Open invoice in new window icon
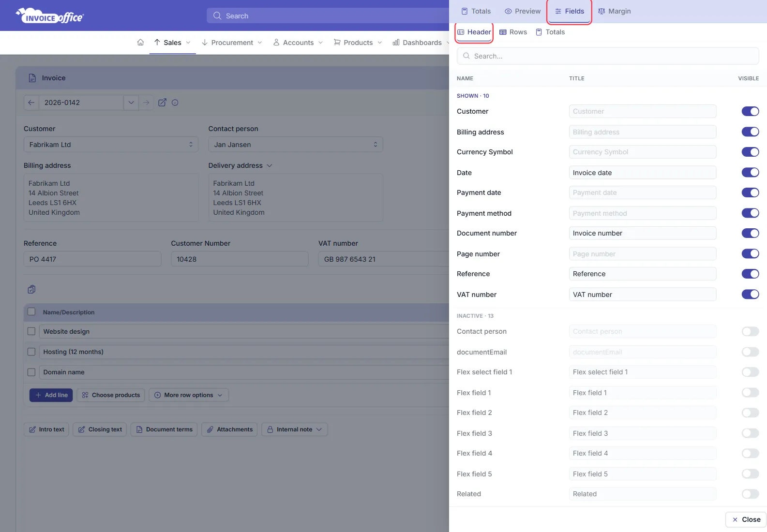Image resolution: width=767 pixels, height=532 pixels. (162, 103)
